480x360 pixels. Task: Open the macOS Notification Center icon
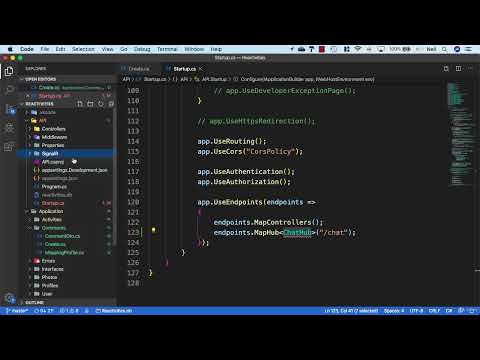(468, 49)
